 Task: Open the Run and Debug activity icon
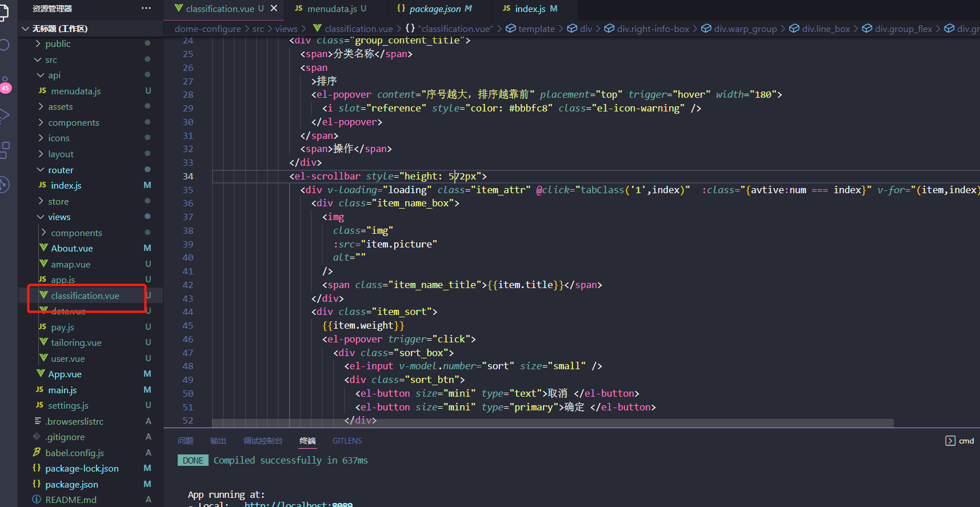(5, 115)
